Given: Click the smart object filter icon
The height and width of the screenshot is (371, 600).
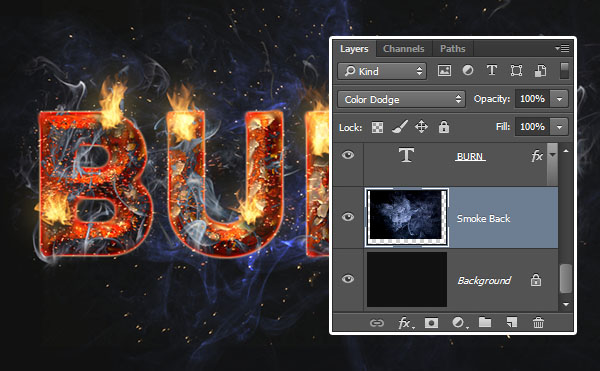Looking at the screenshot, I should pyautogui.click(x=540, y=71).
